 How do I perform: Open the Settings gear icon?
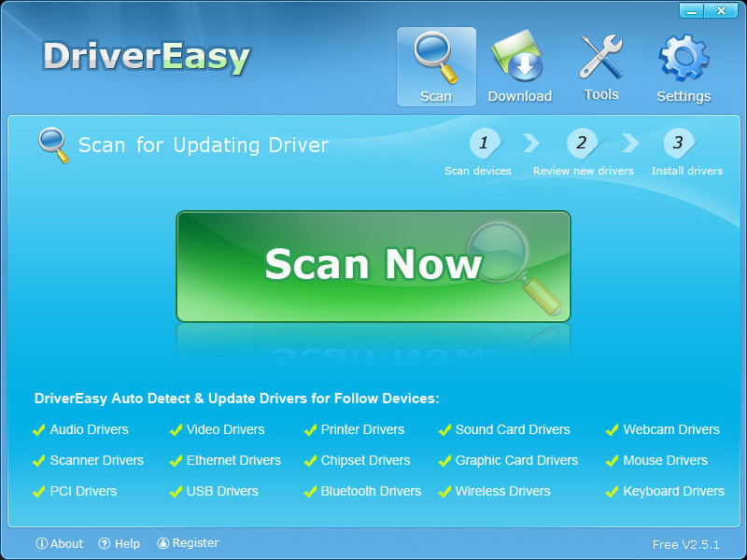point(684,58)
